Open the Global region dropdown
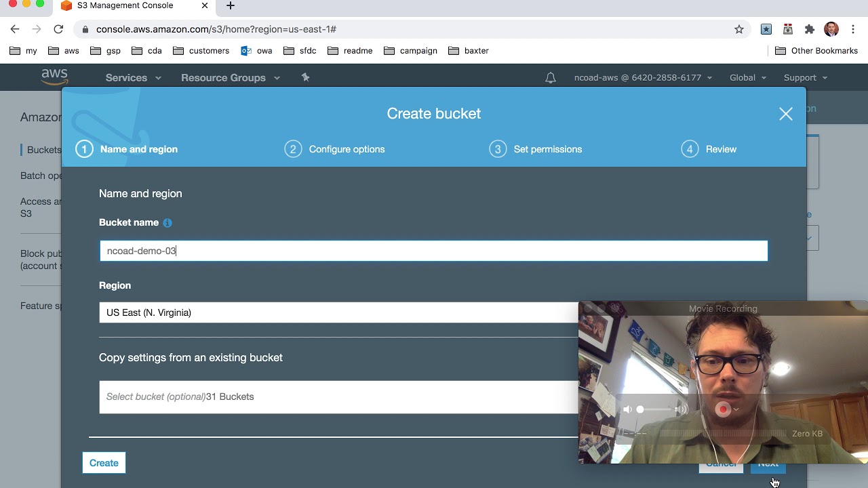This screenshot has width=868, height=488. tap(748, 78)
